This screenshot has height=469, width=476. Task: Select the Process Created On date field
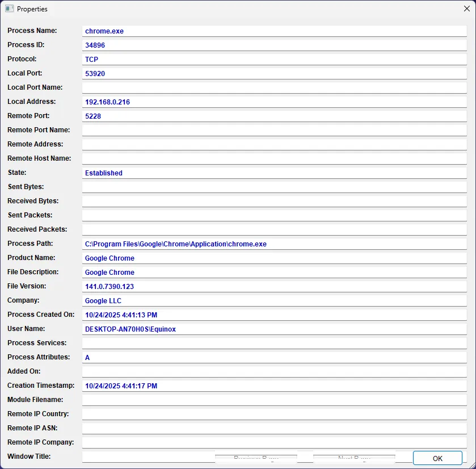[x=274, y=315]
